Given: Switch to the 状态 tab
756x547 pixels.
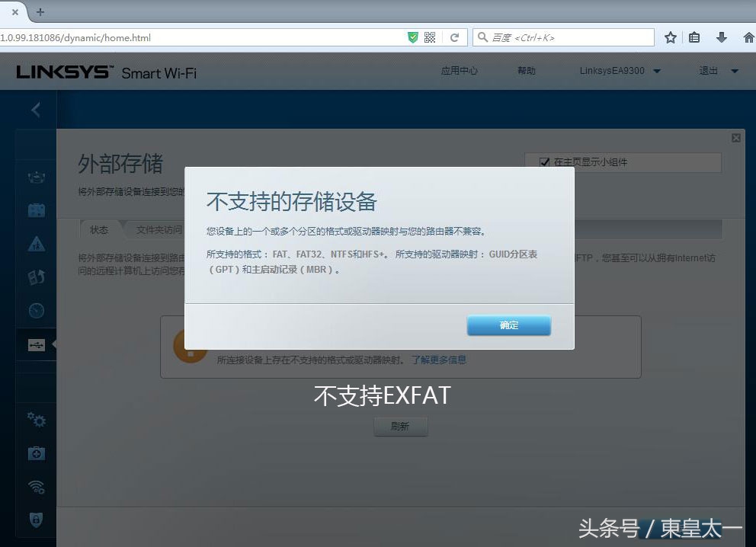Looking at the screenshot, I should [99, 229].
